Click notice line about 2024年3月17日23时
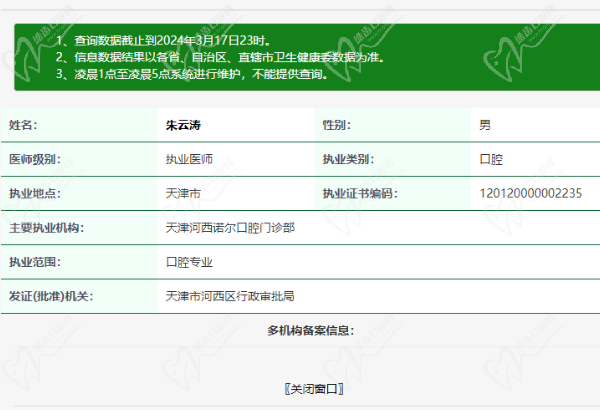The image size is (600, 410). pyautogui.click(x=163, y=40)
